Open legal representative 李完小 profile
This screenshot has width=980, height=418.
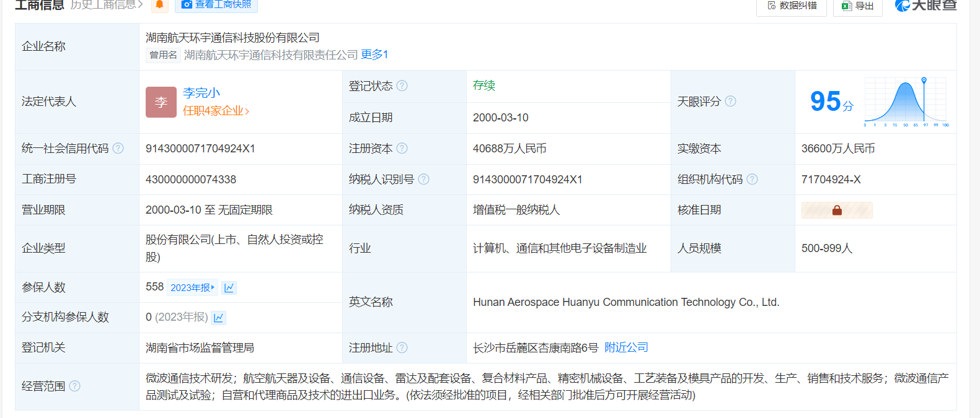(x=201, y=93)
